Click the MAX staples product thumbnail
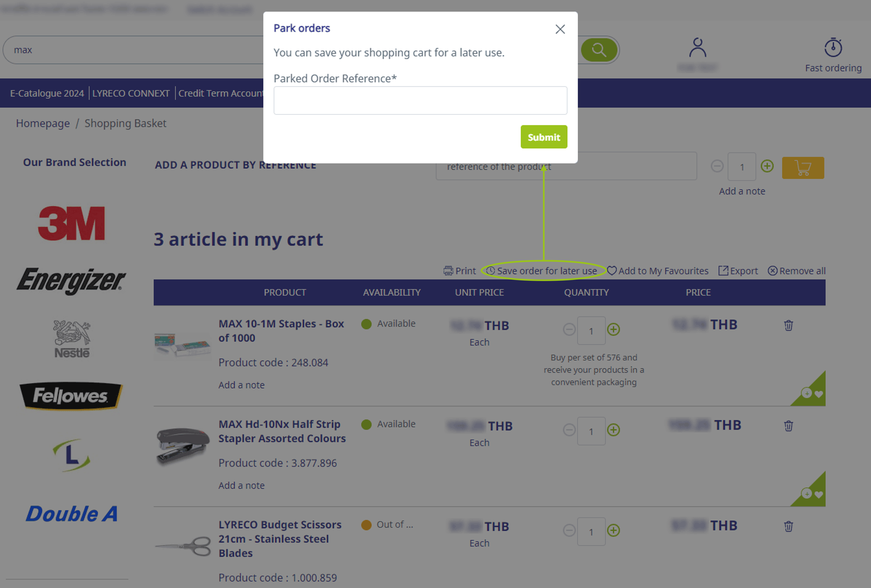The height and width of the screenshot is (588, 871). (183, 346)
